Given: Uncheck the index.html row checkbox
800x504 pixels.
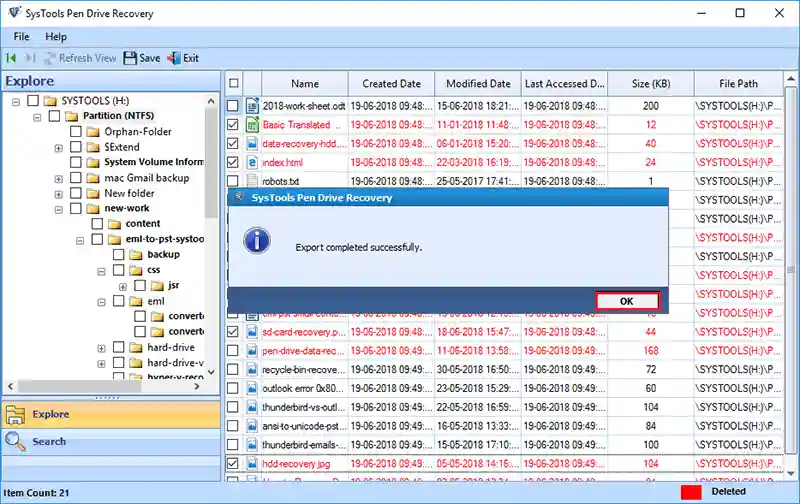Looking at the screenshot, I should 233,163.
